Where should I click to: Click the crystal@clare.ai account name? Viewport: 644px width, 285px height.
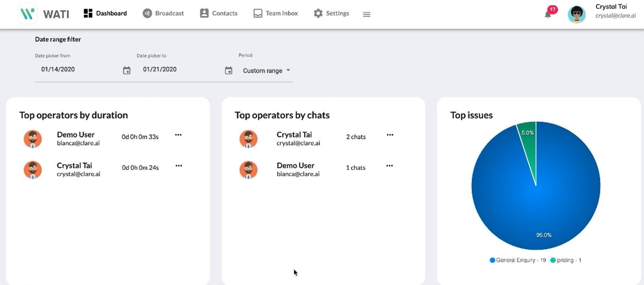pyautogui.click(x=615, y=16)
